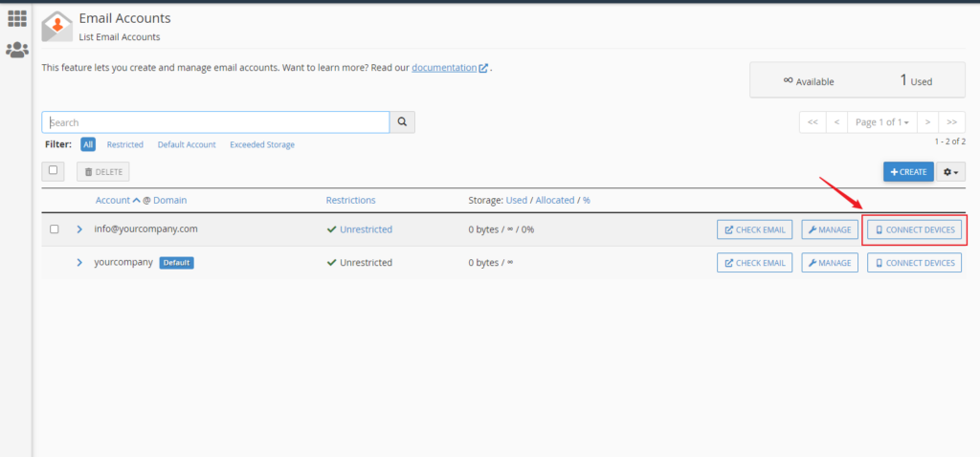Expand the yourcompany default account row
Image resolution: width=980 pixels, height=457 pixels.
tap(80, 263)
